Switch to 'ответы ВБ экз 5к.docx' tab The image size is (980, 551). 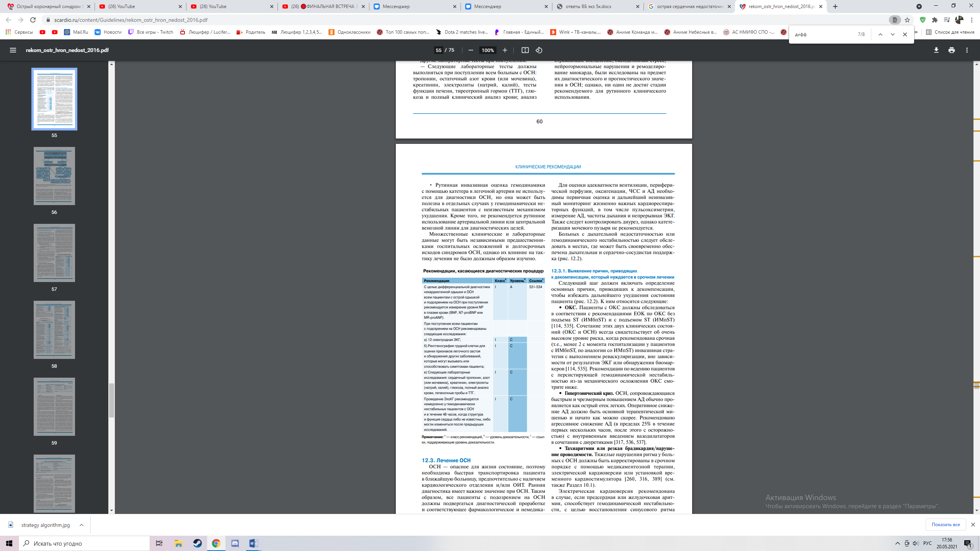coord(598,7)
